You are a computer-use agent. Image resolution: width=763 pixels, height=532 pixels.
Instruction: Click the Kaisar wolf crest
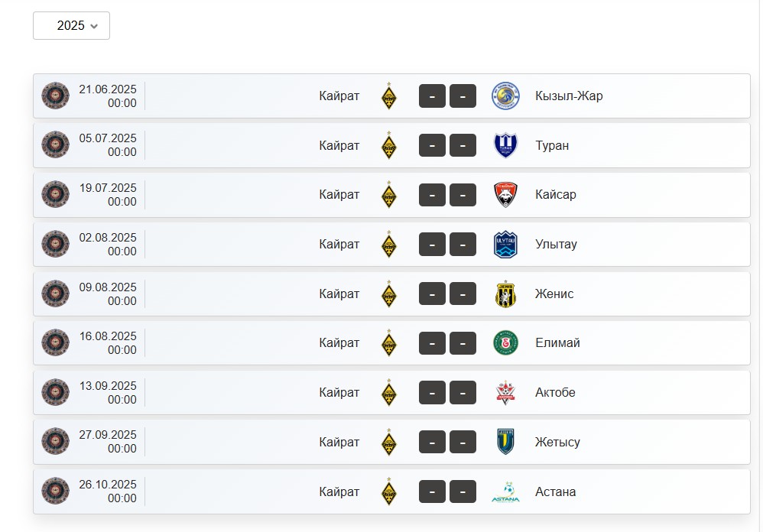(505, 194)
